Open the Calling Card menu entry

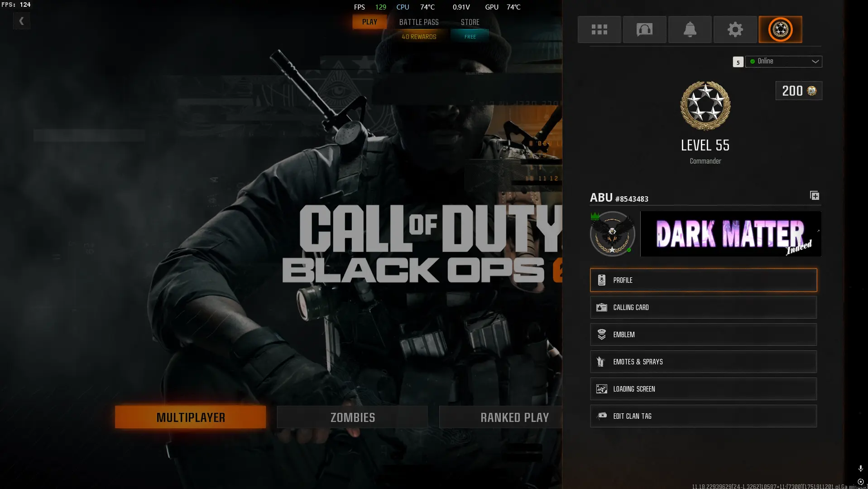(x=704, y=307)
